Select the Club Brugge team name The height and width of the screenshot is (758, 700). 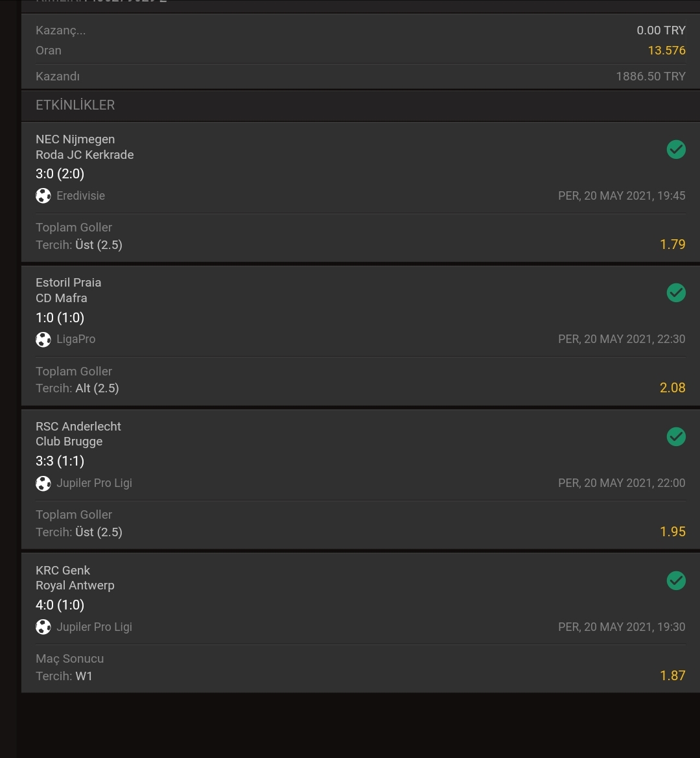pos(69,442)
